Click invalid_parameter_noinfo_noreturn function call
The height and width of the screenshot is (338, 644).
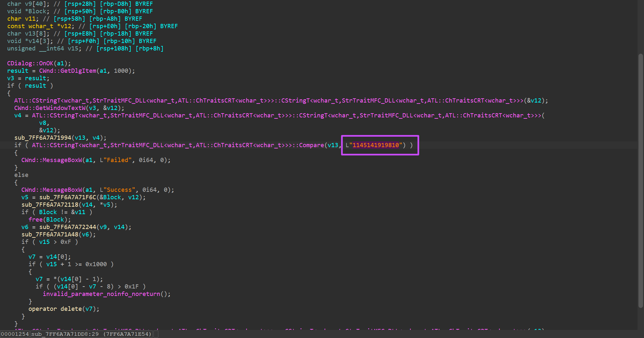point(101,294)
